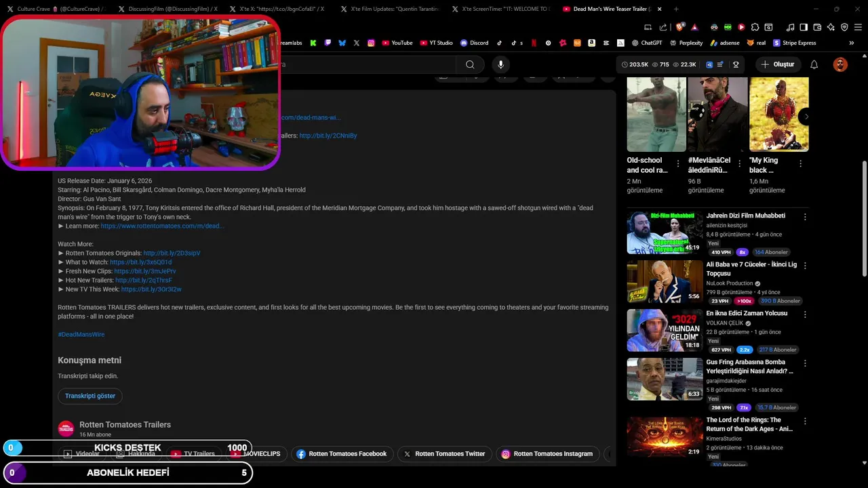868x488 pixels.
Task: Click the share page icon in address bar
Action: click(x=663, y=27)
